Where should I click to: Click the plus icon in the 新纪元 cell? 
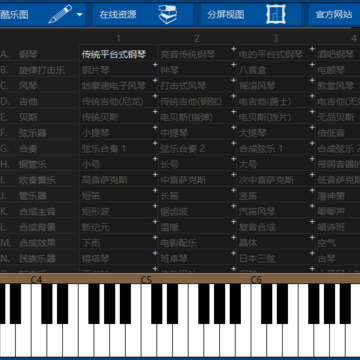[155, 221]
